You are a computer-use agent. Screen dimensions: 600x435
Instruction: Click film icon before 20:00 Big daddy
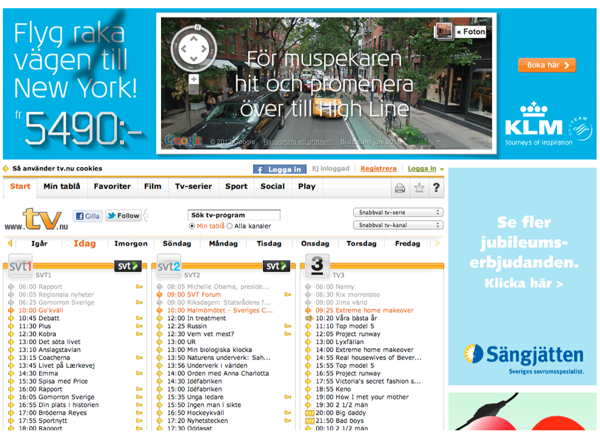309,413
